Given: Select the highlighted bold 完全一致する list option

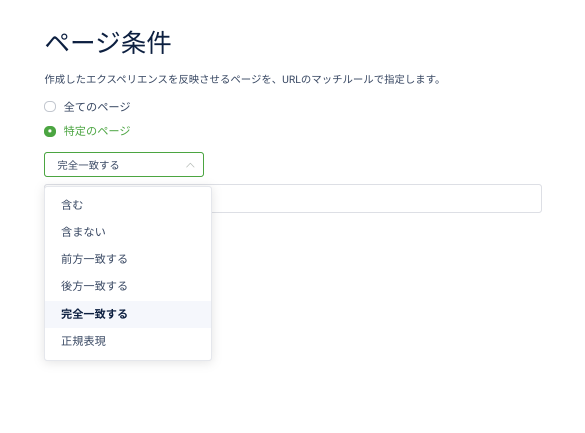Looking at the screenshot, I should [128, 314].
